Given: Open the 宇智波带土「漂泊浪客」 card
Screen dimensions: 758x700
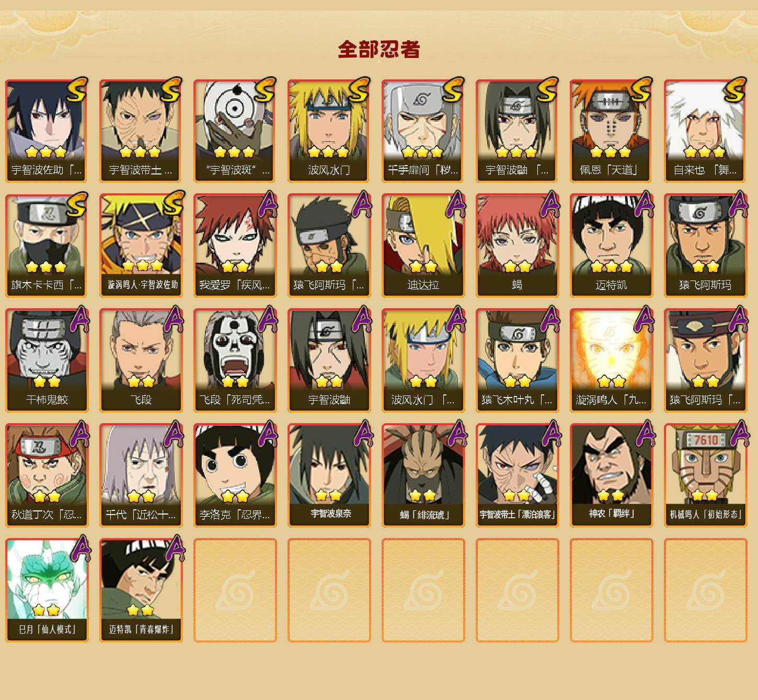Looking at the screenshot, I should point(517,475).
